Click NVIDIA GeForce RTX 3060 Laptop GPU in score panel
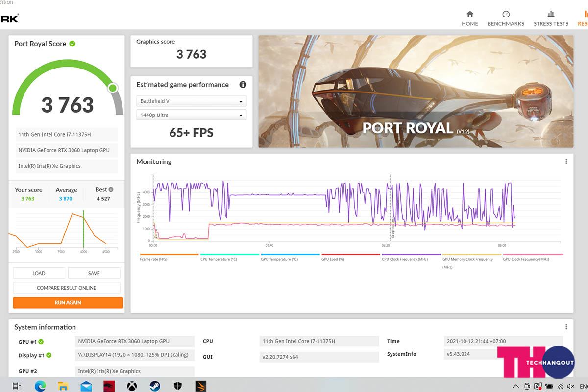The width and height of the screenshot is (588, 392). pyautogui.click(x=66, y=150)
